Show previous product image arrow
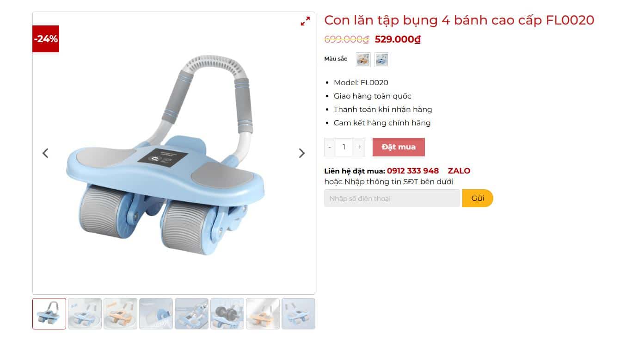644x341 pixels. (x=45, y=153)
